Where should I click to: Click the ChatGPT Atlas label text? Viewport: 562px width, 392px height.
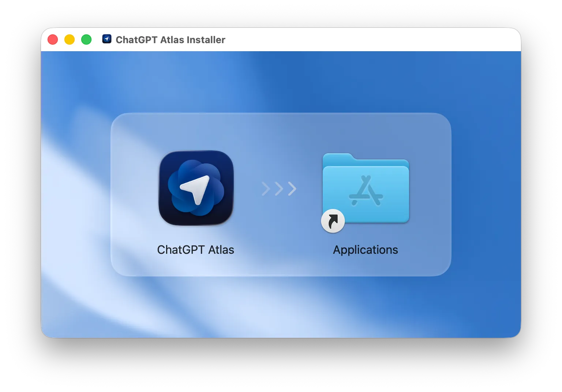click(196, 250)
